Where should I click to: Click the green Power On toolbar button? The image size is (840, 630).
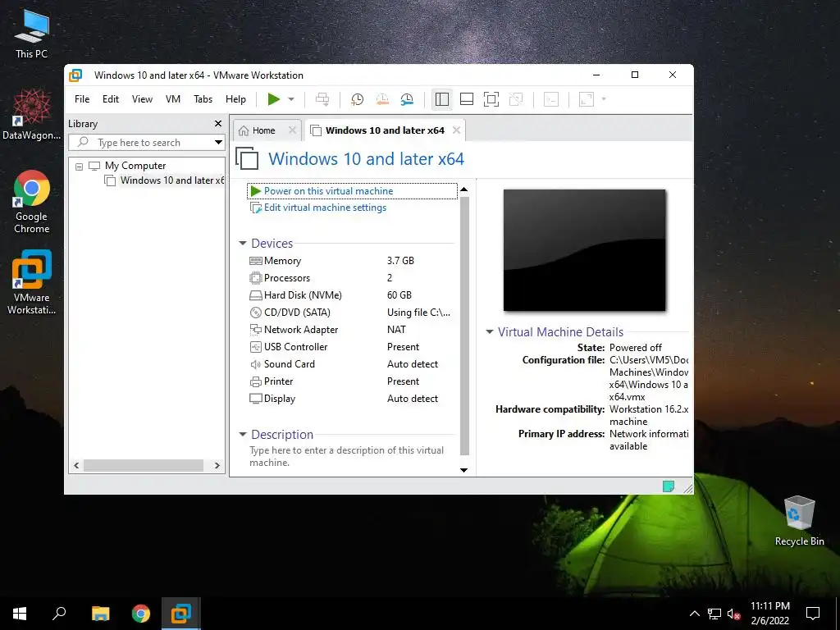point(274,99)
